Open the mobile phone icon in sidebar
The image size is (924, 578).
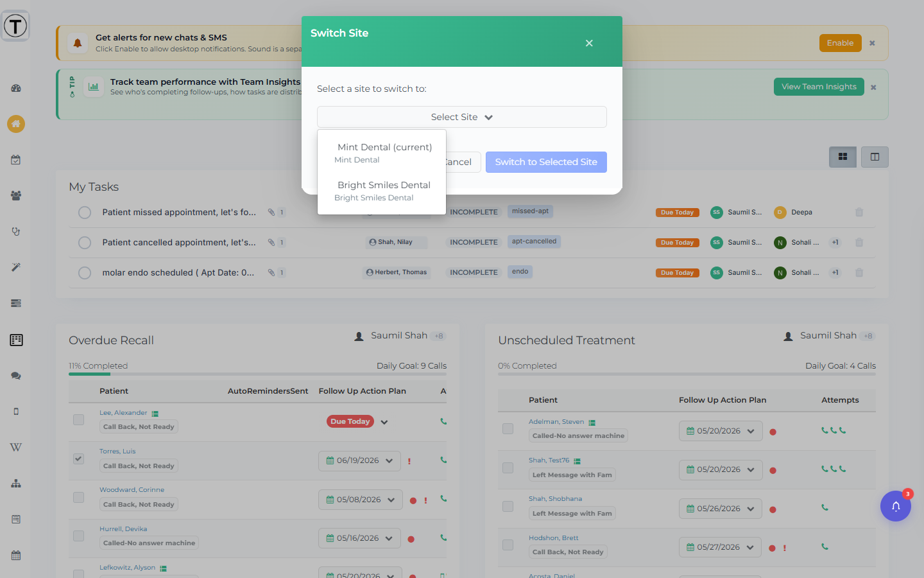coord(16,412)
